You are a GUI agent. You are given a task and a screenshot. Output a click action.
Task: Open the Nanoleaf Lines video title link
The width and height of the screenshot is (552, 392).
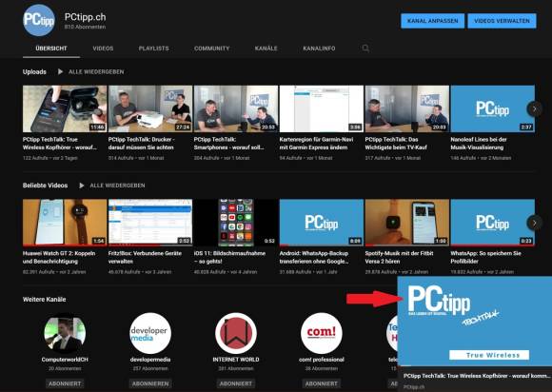pos(479,144)
